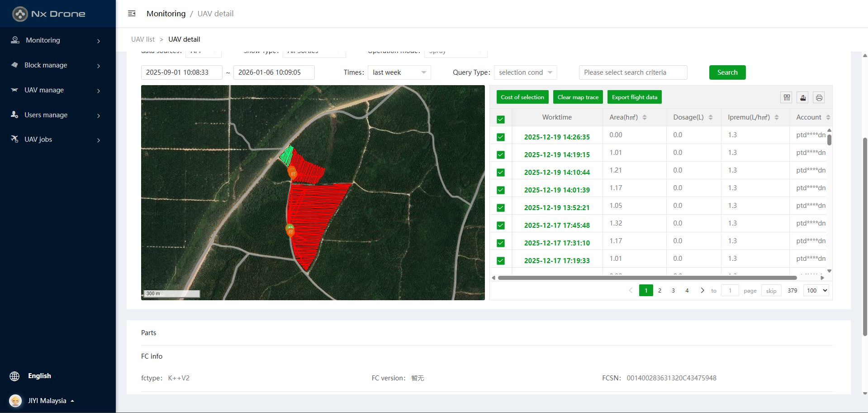The width and height of the screenshot is (868, 413).
Task: Go to next page arrow in pagination
Action: coord(702,290)
